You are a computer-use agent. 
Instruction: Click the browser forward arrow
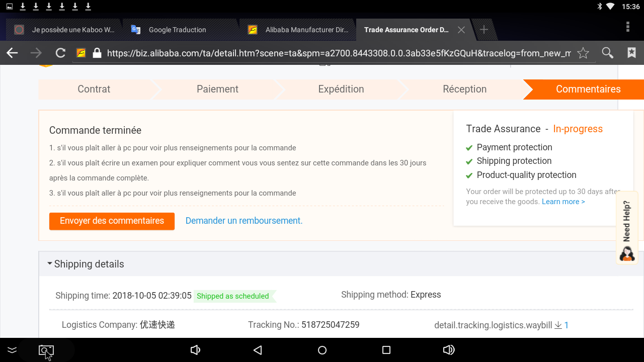click(36, 53)
